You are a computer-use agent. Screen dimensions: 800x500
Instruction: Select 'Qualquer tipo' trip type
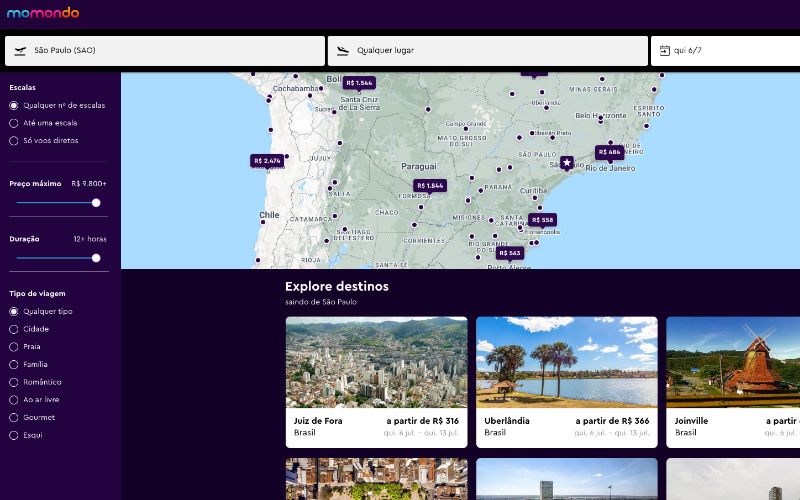pos(41,311)
